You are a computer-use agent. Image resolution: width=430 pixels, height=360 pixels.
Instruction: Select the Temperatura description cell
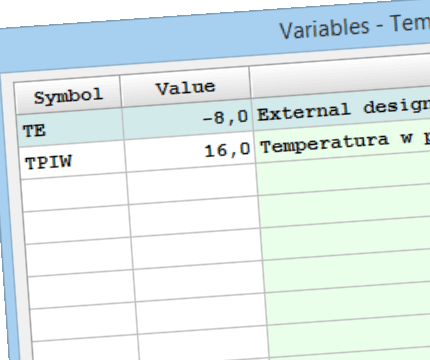coord(343,142)
